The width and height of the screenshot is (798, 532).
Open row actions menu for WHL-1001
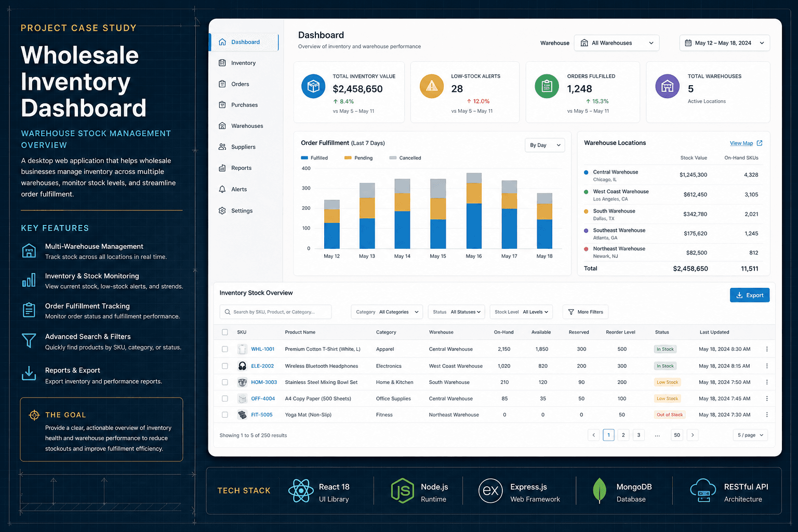point(767,349)
